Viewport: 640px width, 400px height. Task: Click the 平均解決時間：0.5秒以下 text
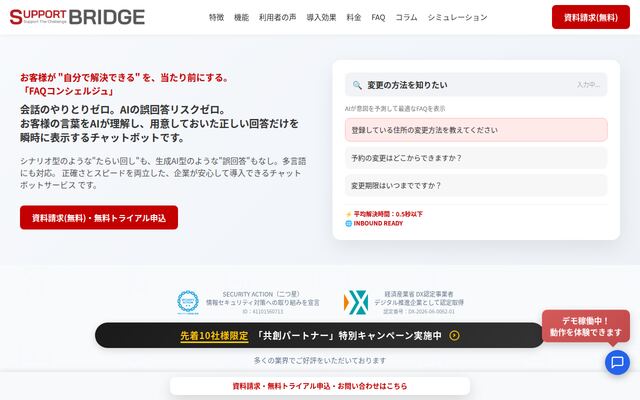[x=388, y=214]
